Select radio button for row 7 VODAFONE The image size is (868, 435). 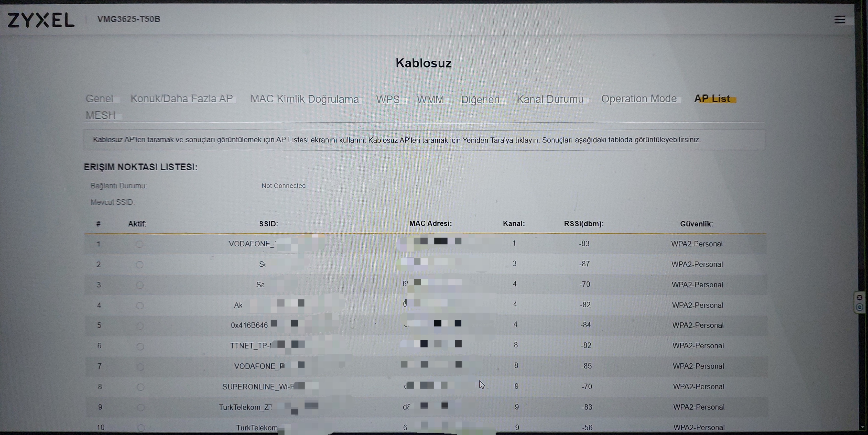[140, 367]
